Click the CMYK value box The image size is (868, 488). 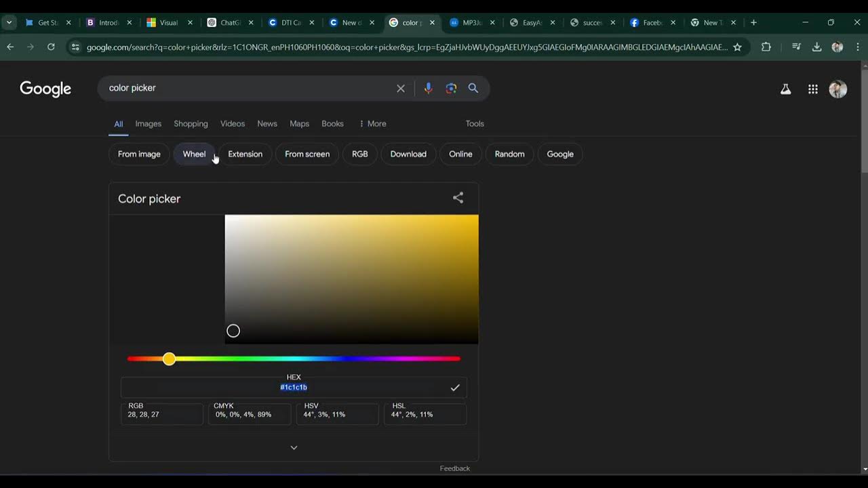tap(250, 414)
